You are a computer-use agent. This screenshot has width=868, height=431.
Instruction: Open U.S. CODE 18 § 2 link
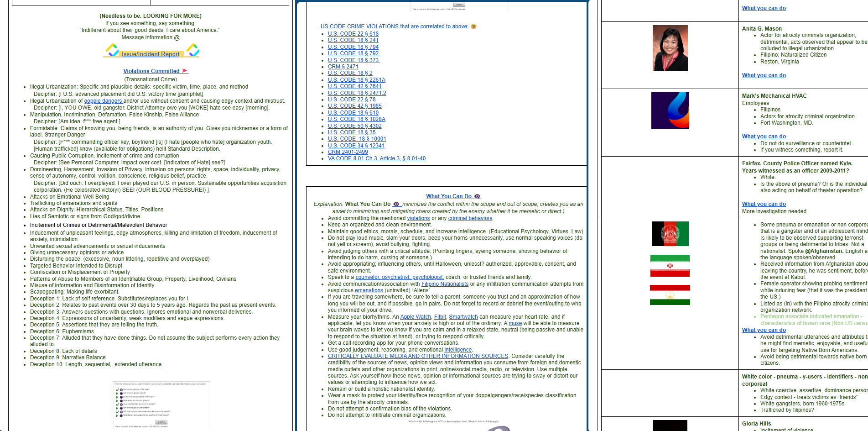(x=350, y=73)
